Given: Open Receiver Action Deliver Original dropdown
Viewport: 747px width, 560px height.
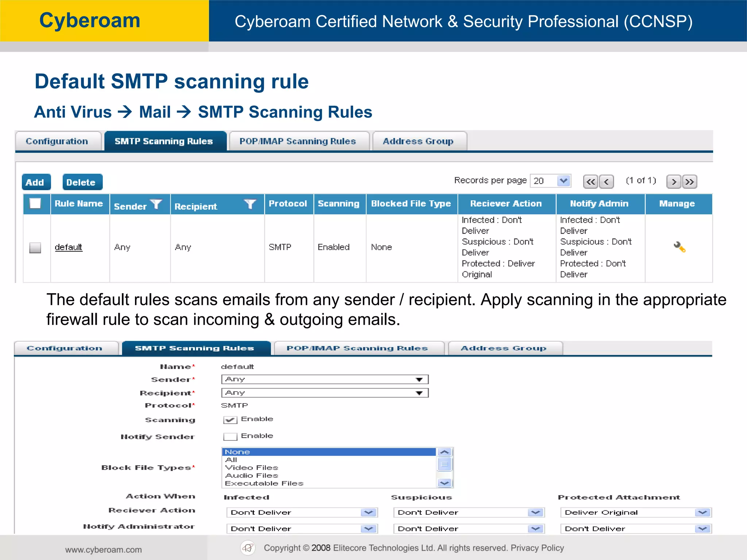Looking at the screenshot, I should click(x=636, y=513).
